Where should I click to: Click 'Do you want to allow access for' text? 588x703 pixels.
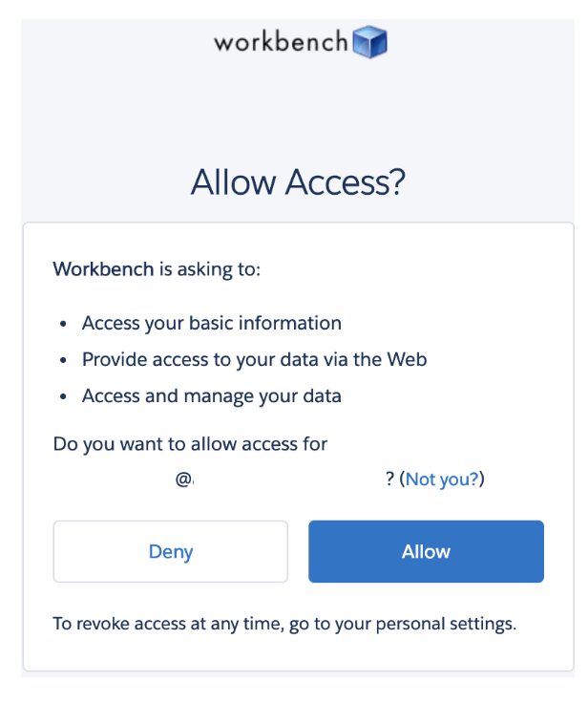190,444
